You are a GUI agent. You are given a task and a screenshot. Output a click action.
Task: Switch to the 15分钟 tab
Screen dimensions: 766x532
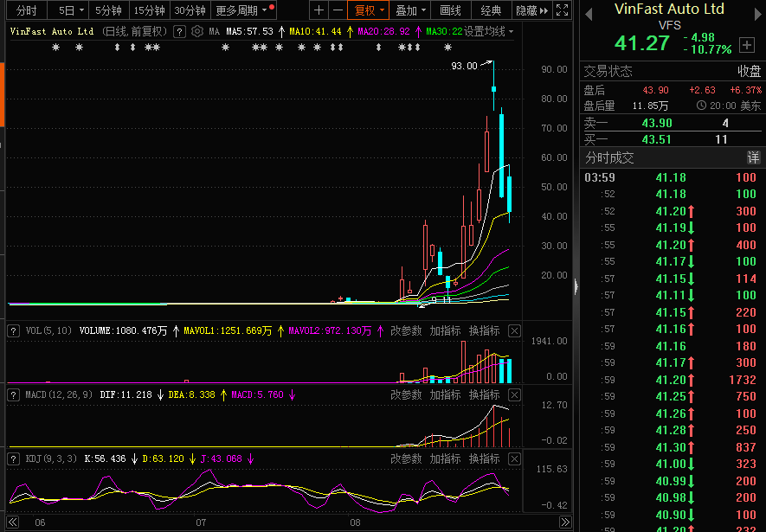[x=149, y=10]
